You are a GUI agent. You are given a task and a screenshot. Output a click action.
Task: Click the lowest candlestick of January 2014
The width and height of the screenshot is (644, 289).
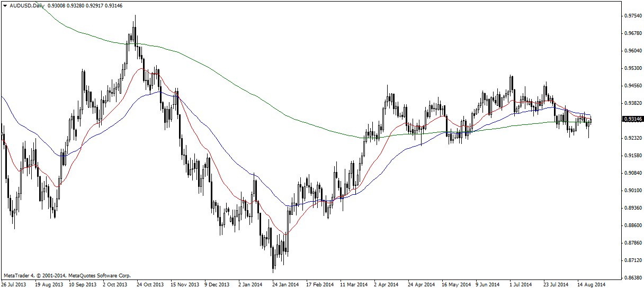(273, 270)
